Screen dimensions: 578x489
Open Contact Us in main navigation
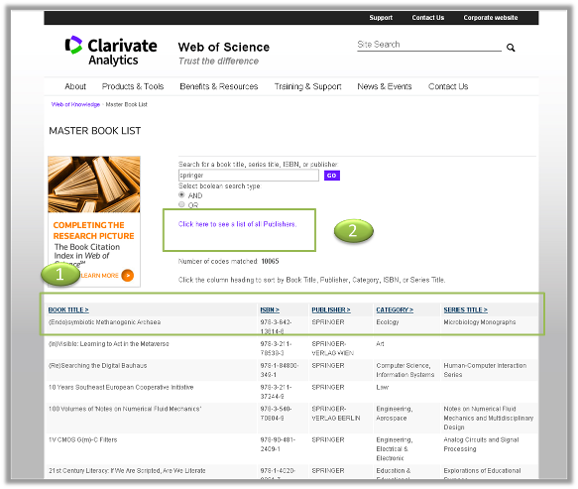click(448, 86)
